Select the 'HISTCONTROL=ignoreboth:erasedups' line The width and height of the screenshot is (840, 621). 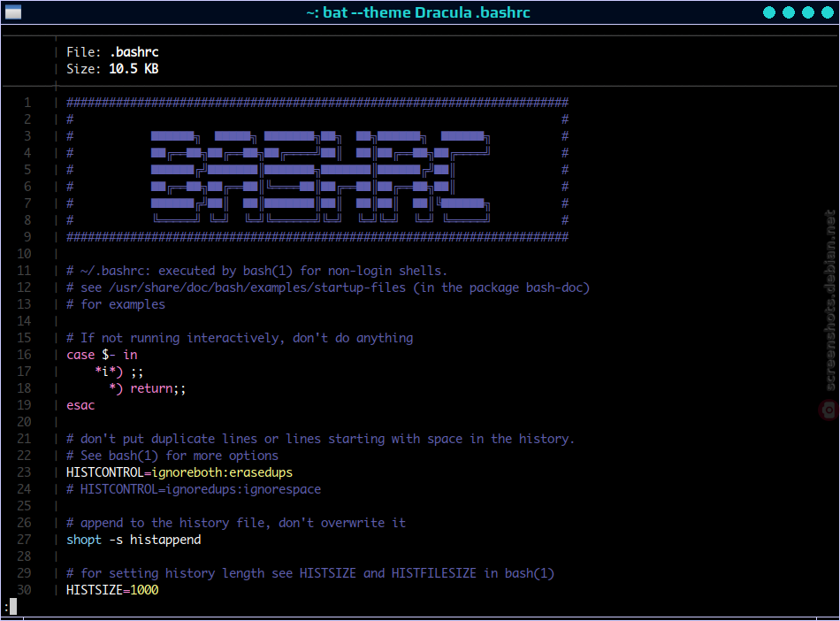coord(179,472)
